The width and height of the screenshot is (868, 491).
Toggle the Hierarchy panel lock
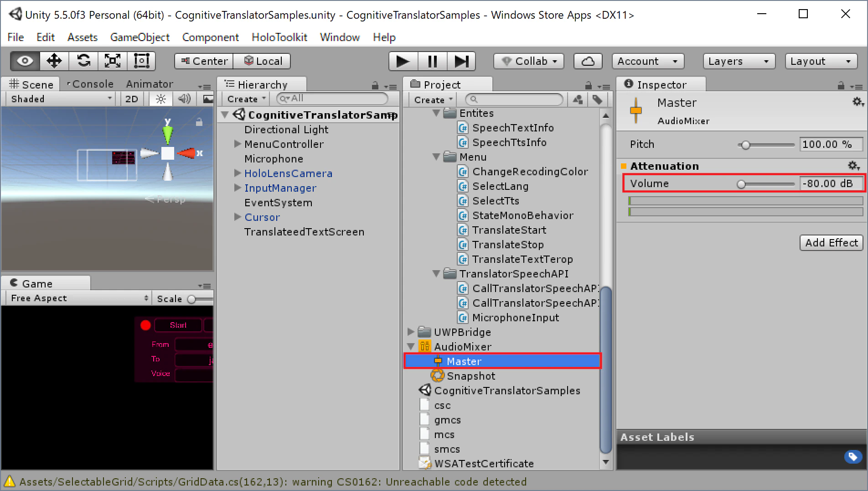(375, 85)
